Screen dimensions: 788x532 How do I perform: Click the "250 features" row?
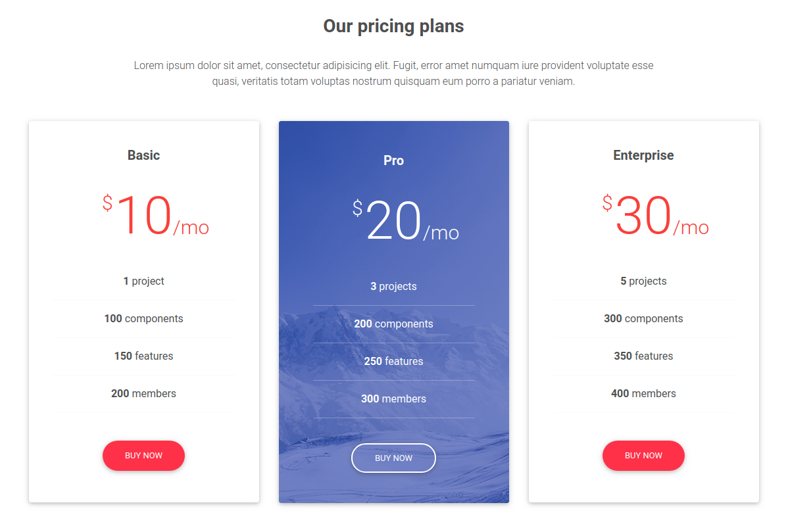tap(393, 361)
